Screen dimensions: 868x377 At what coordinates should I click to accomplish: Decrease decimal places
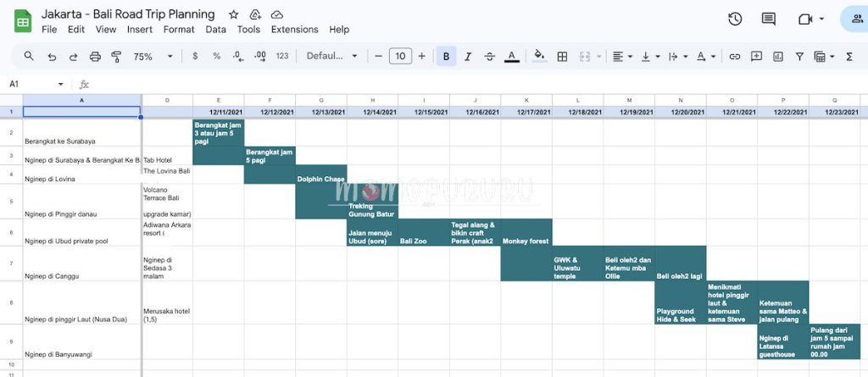click(238, 57)
